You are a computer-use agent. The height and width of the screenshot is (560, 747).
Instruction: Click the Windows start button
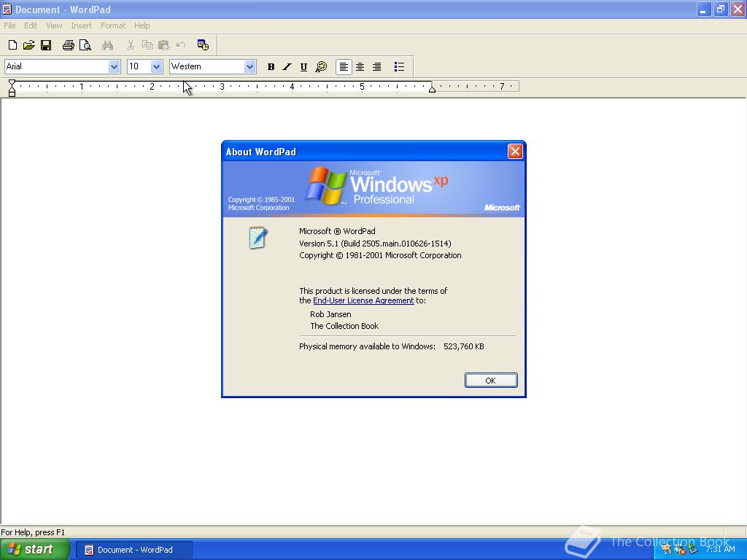[35, 550]
